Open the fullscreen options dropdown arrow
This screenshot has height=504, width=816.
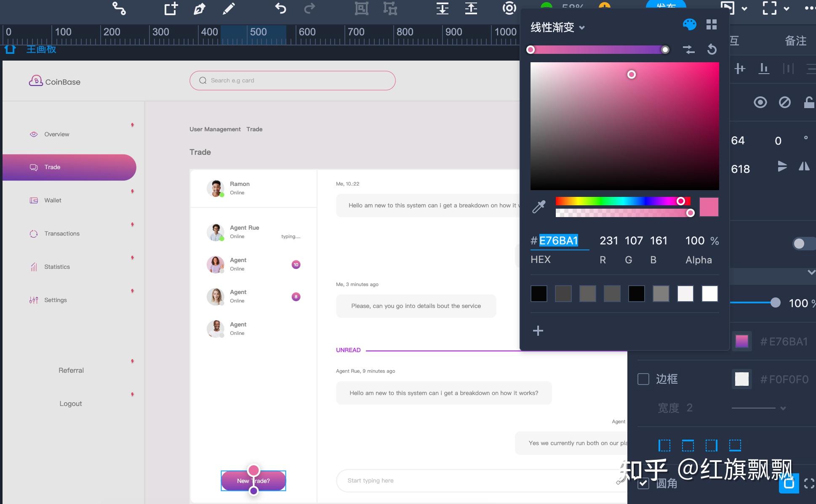786,8
